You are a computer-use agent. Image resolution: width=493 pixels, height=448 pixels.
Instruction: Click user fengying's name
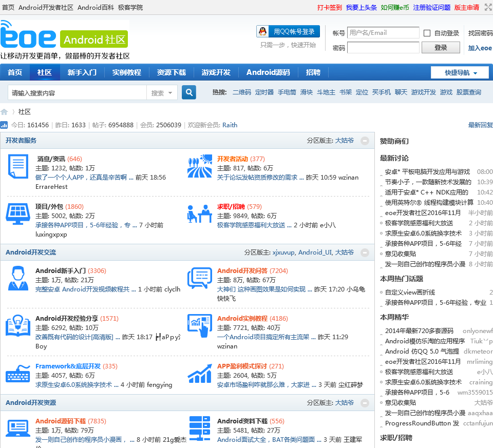[x=159, y=385]
